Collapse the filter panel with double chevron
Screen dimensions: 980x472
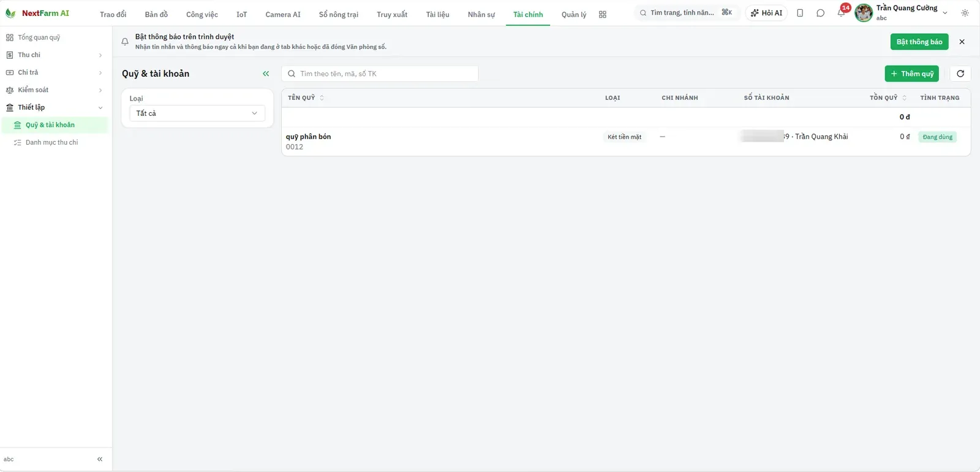tap(266, 74)
